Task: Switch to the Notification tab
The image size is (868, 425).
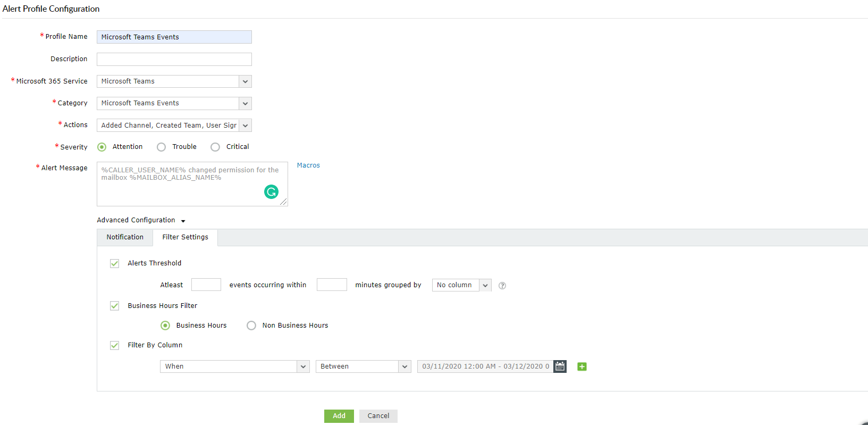Action: point(125,237)
